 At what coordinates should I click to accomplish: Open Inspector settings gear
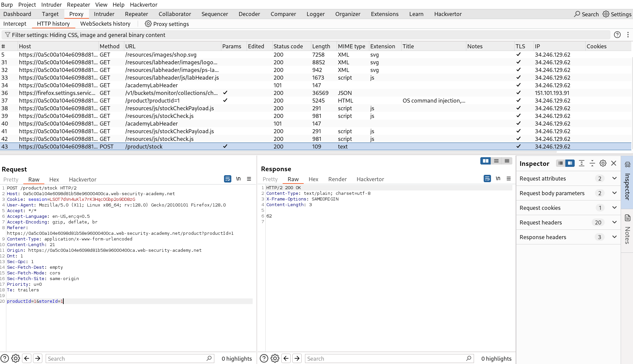[603, 163]
